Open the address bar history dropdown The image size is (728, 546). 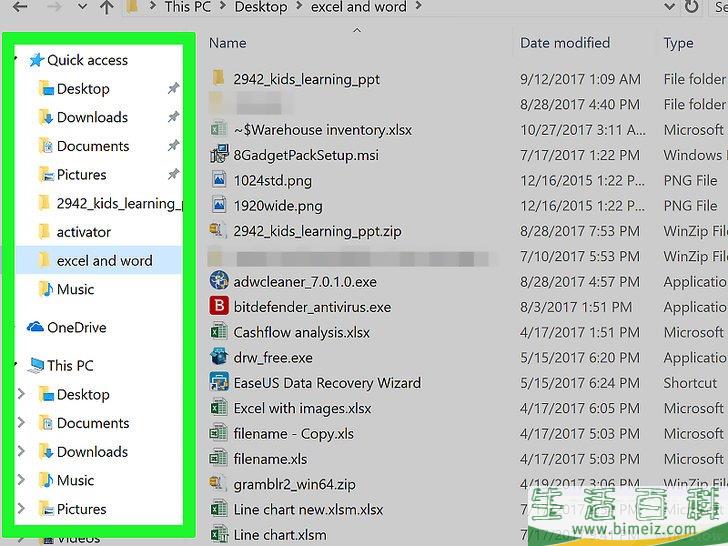coord(669,6)
